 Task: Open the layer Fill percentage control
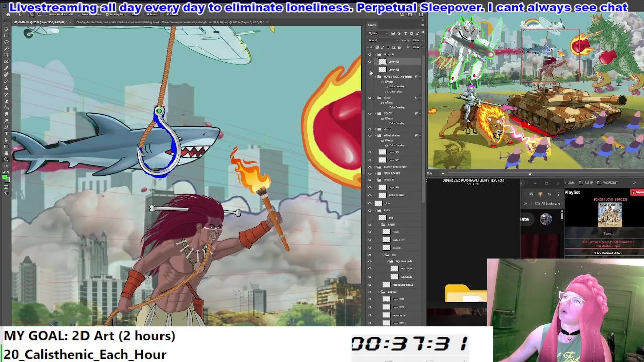tap(418, 47)
